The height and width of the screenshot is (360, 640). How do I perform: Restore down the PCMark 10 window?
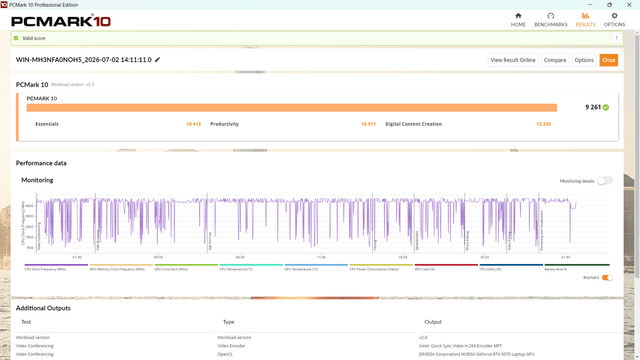609,4
